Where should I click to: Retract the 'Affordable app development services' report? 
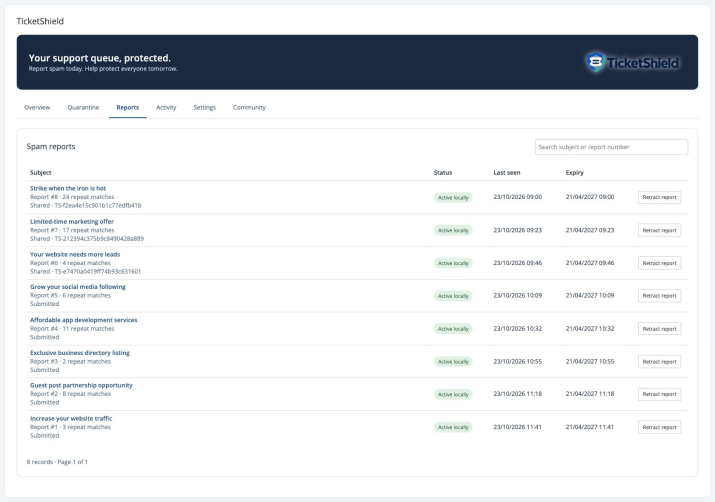click(x=659, y=329)
